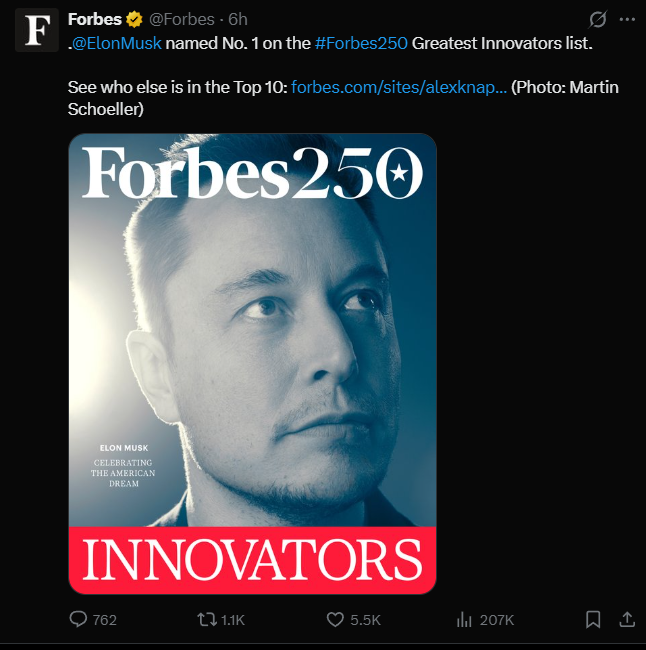646x650 pixels.
Task: Click the Forbes 'F' profile avatar
Action: coord(36,30)
